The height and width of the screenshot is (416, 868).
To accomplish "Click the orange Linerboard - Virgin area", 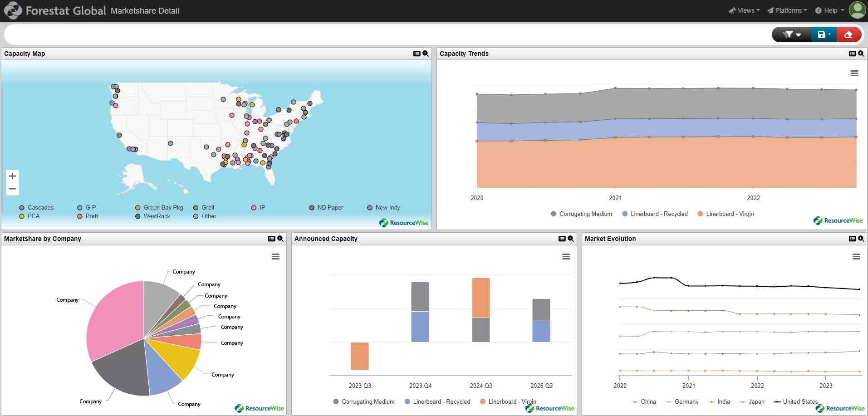I will [x=666, y=162].
